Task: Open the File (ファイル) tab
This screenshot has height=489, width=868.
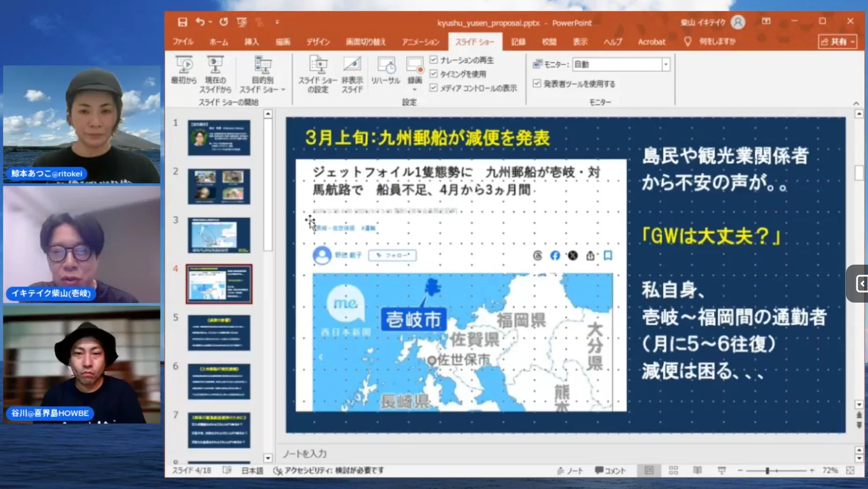Action: 183,42
